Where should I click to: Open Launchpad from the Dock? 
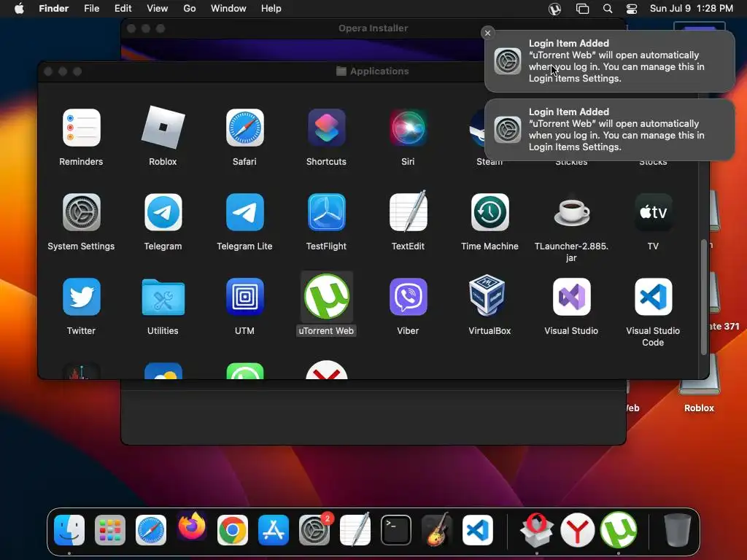pos(110,530)
